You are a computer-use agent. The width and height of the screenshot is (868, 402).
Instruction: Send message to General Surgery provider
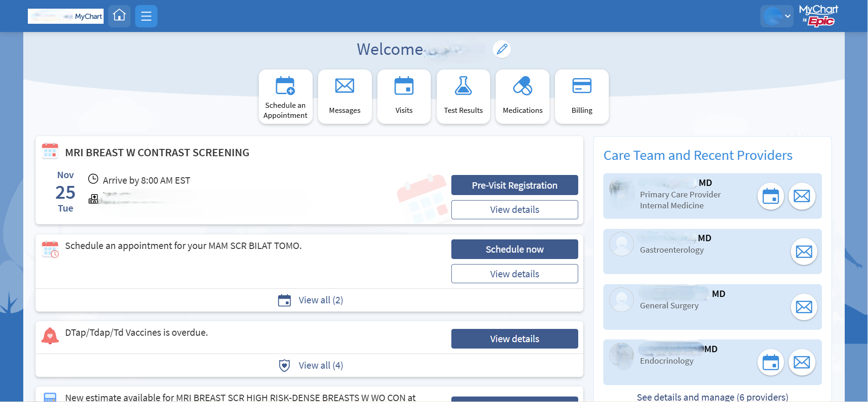[804, 307]
